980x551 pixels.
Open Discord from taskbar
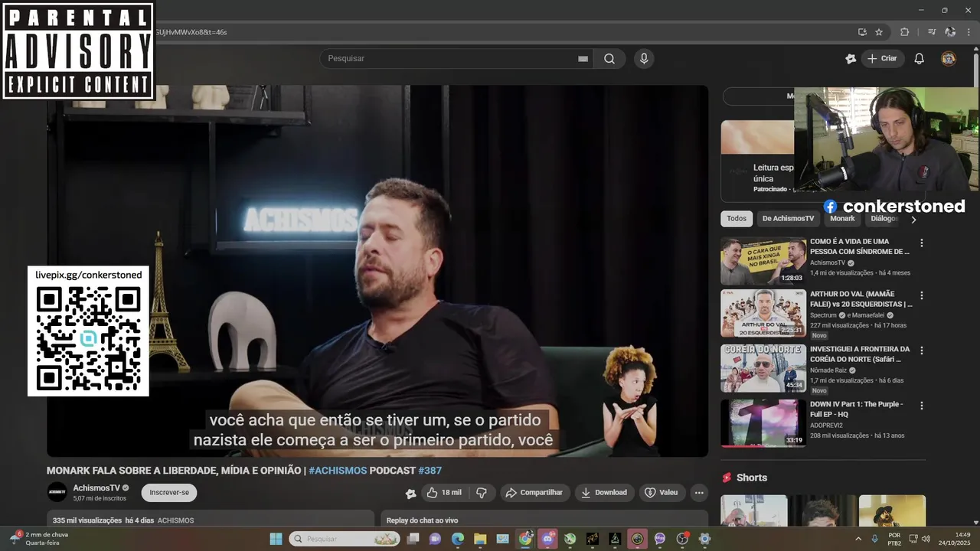click(547, 539)
